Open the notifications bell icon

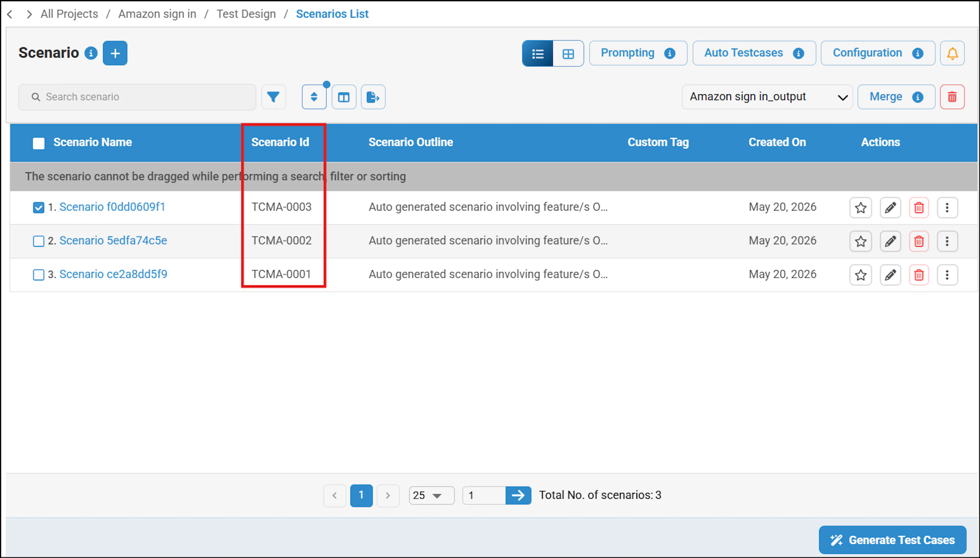click(x=952, y=53)
